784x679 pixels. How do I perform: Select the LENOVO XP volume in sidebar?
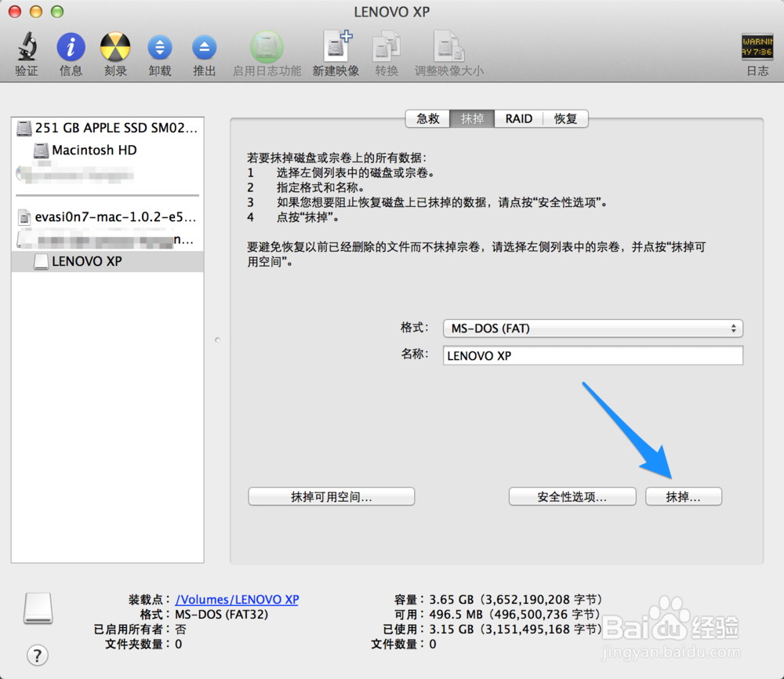click(107, 262)
